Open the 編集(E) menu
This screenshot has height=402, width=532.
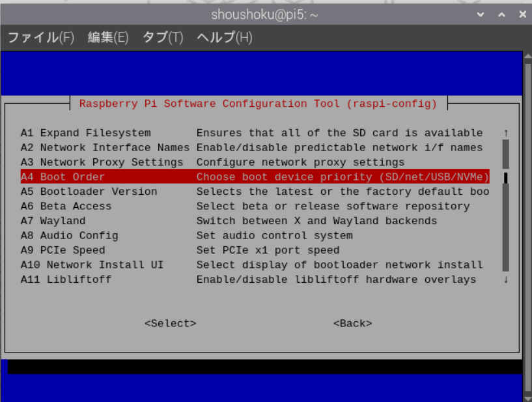108,37
